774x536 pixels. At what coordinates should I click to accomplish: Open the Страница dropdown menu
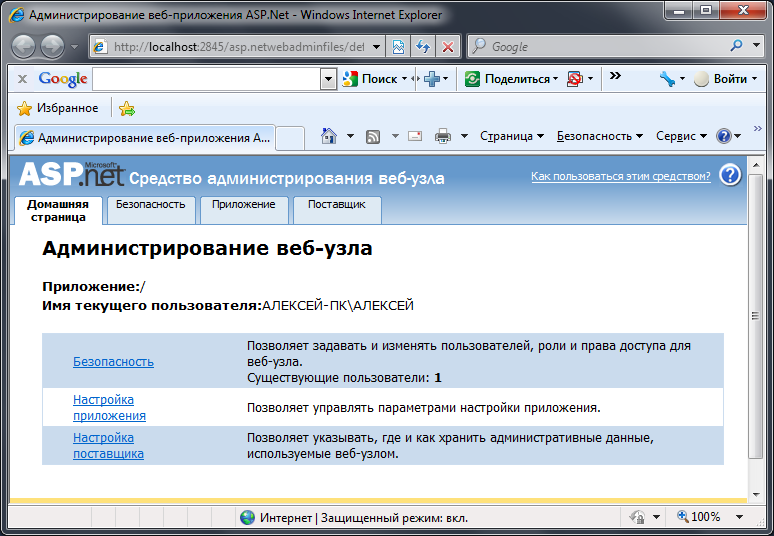click(x=511, y=136)
